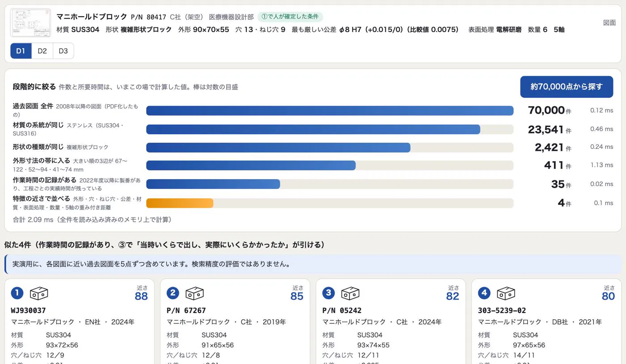This screenshot has width=626, height=364.
Task: Switch to the D3 tab
Action: [63, 51]
